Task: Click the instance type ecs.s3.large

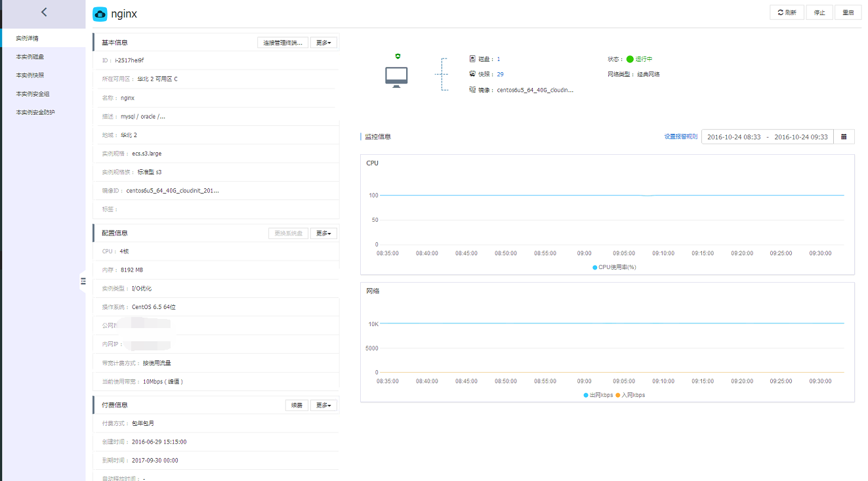Action: (146, 154)
